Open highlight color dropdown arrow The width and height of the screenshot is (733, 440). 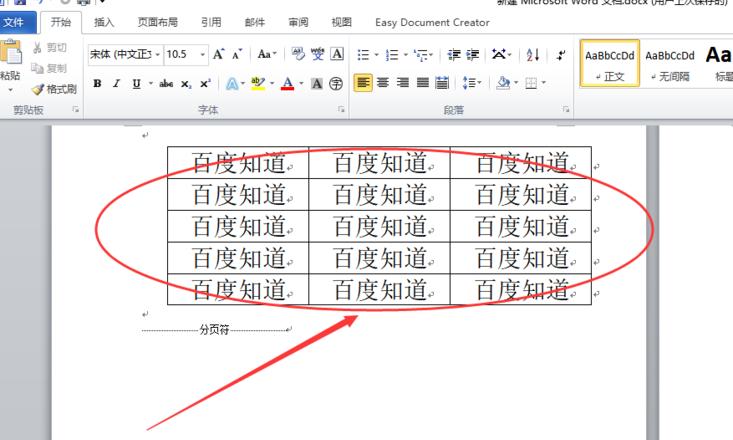(272, 84)
